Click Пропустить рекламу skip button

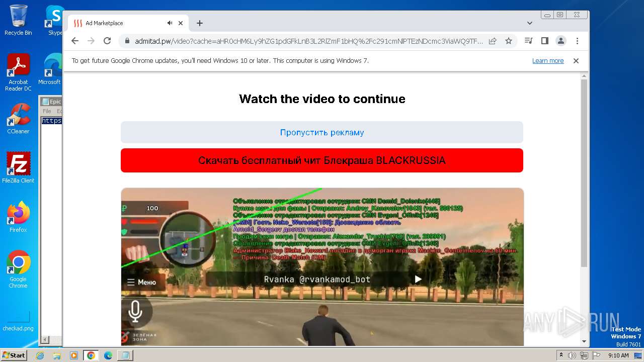click(x=322, y=132)
